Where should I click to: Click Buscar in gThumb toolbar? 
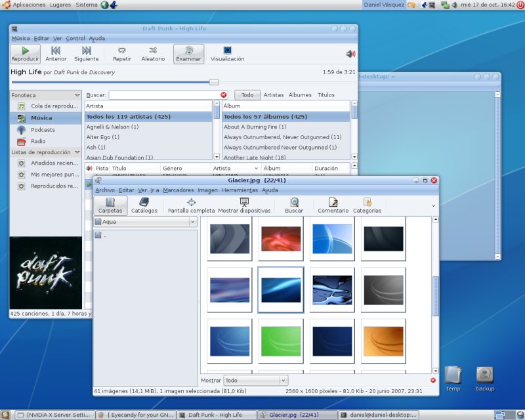[x=294, y=205]
